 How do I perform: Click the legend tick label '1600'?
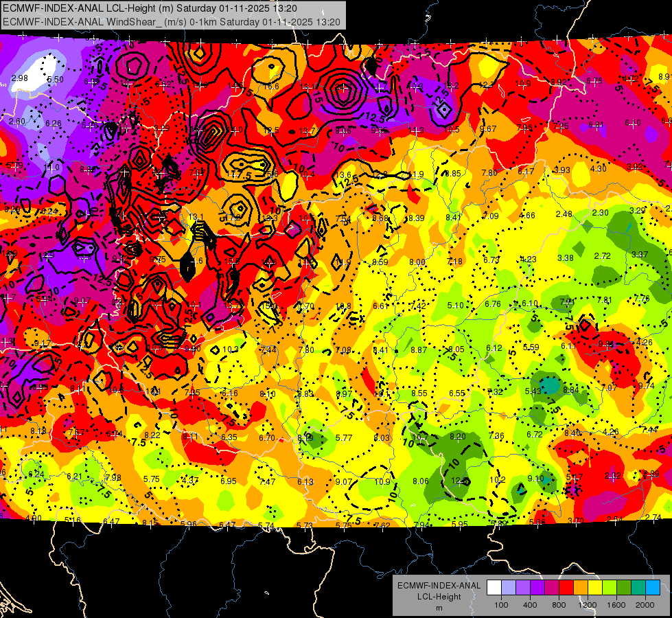point(616,605)
